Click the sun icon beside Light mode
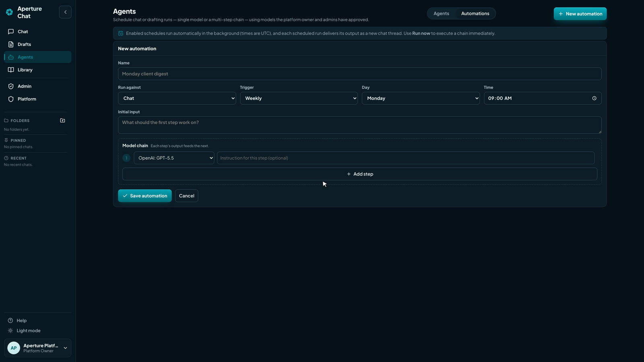644x362 pixels. [x=10, y=331]
